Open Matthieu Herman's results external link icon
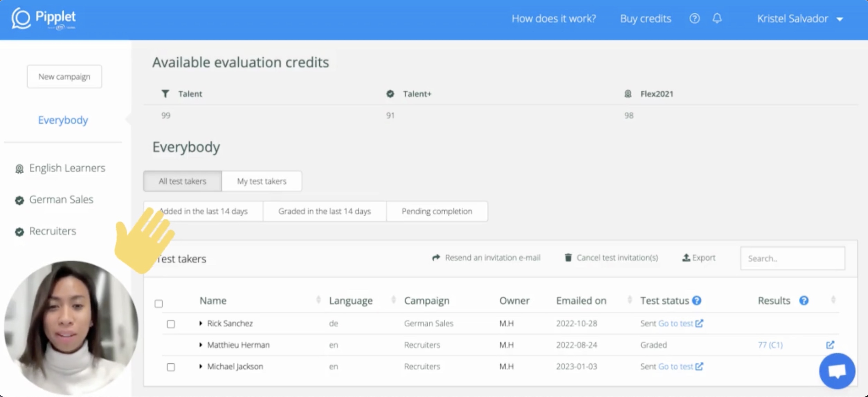 point(830,345)
